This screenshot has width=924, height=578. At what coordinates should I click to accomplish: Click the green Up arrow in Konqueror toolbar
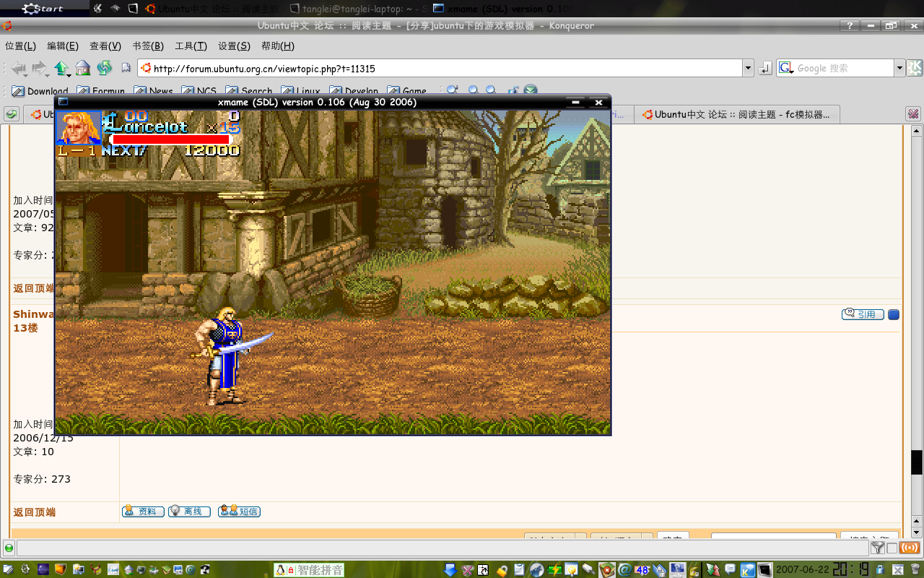pos(61,69)
